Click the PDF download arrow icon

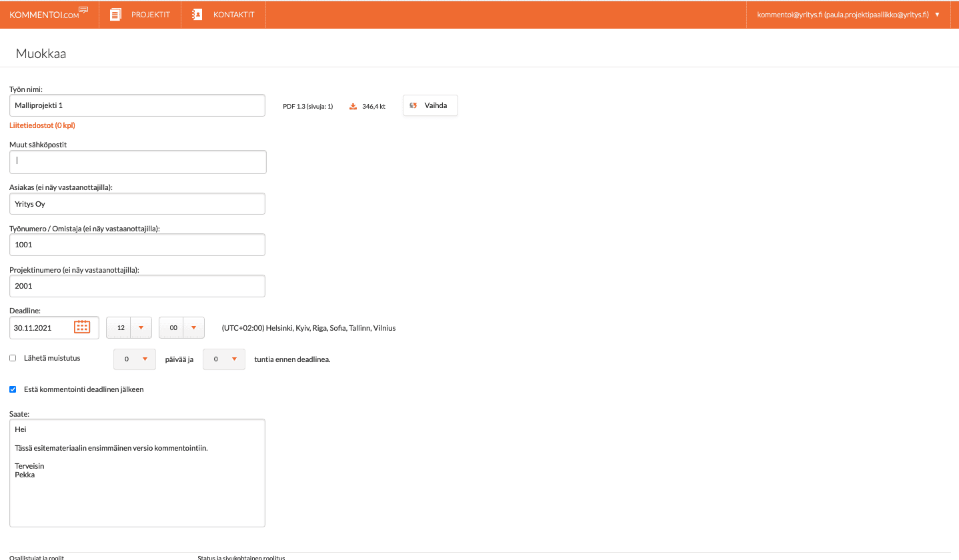(x=353, y=106)
